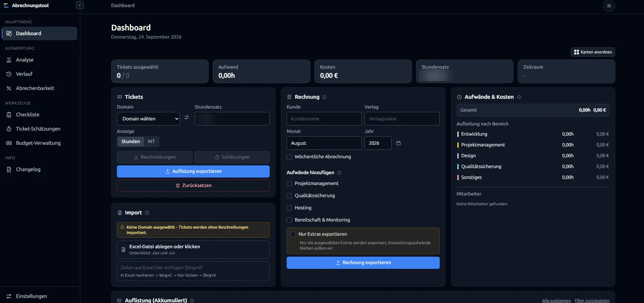The height and width of the screenshot is (303, 644).
Task: Show info icon next to Aufwände hinzufügen
Action: (339, 173)
